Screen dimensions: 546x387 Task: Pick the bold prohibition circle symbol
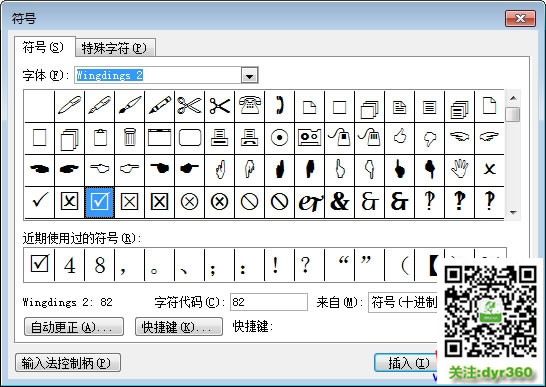click(279, 202)
